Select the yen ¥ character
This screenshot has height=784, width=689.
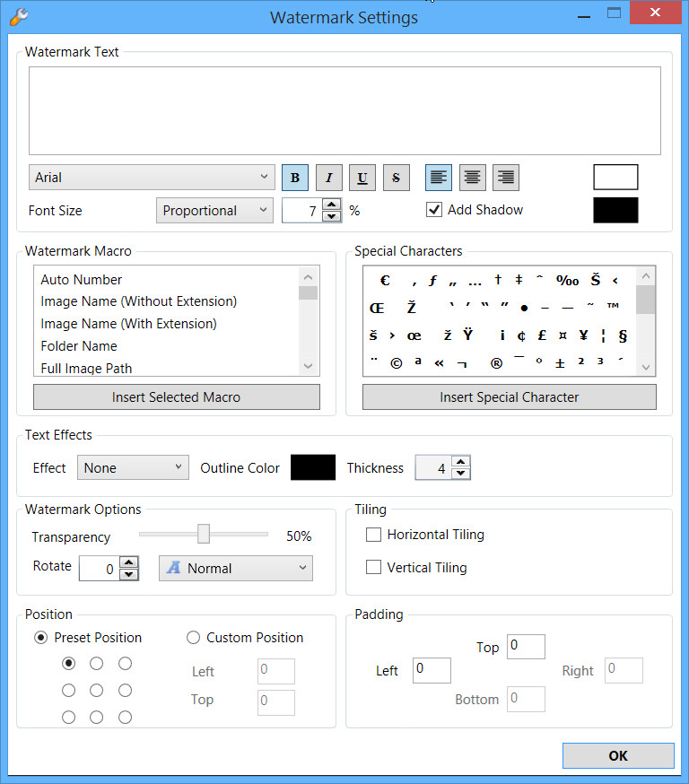tap(583, 335)
